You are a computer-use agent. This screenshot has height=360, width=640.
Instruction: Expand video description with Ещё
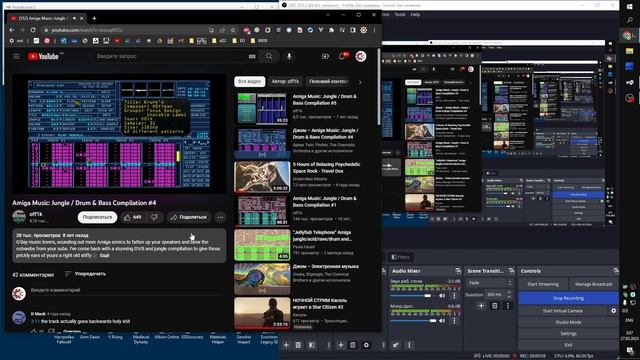tap(104, 256)
